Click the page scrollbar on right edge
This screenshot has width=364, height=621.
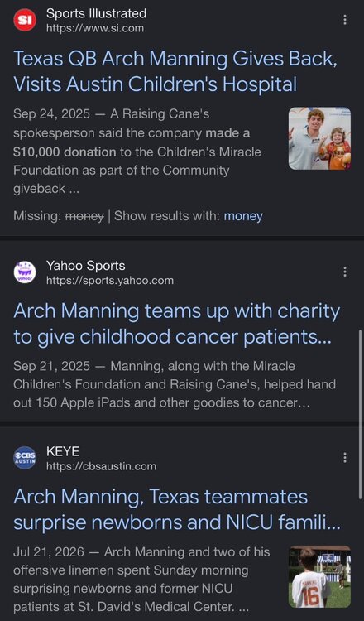point(360,414)
